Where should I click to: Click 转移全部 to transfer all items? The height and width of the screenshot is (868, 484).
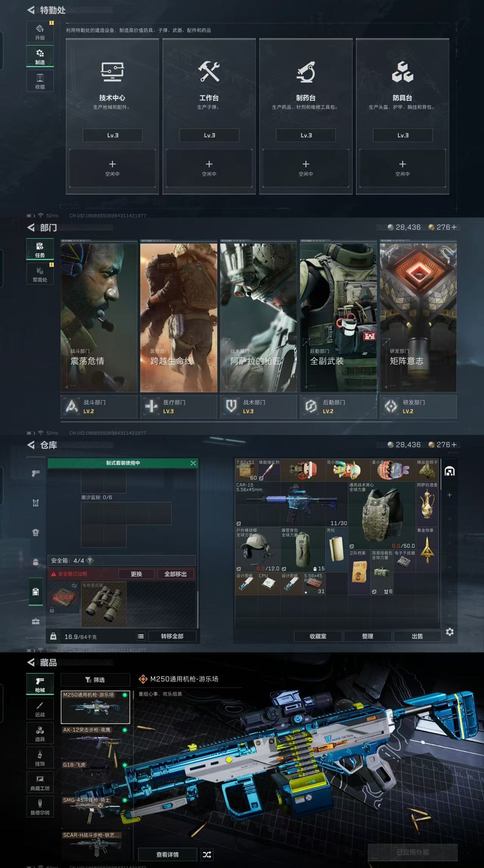pyautogui.click(x=172, y=636)
